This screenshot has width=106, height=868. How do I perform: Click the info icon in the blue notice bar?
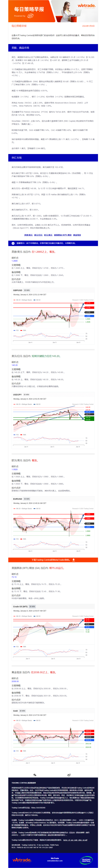(x=13, y=243)
